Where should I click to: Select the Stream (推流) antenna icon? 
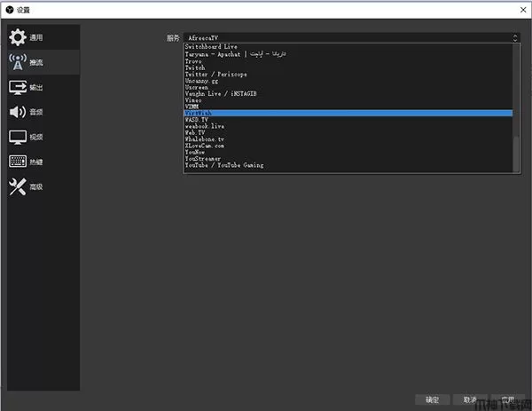tap(18, 62)
